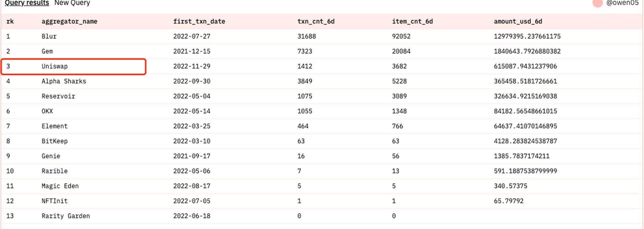Click the amount_usd_6d column header

click(x=518, y=22)
